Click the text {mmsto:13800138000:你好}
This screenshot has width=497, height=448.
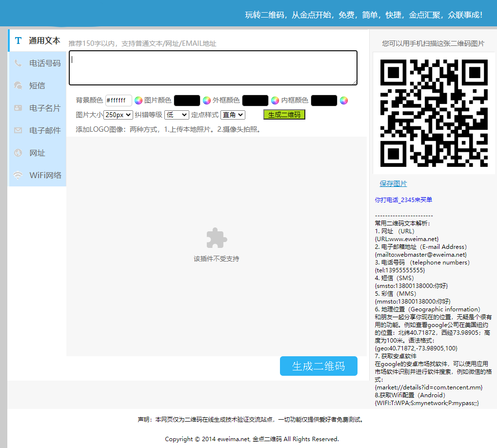pyautogui.click(x=413, y=301)
